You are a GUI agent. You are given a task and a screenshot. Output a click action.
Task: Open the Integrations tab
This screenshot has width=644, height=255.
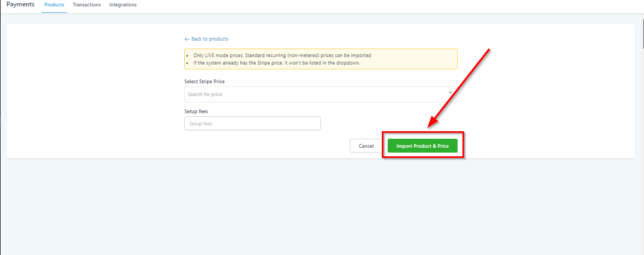123,5
